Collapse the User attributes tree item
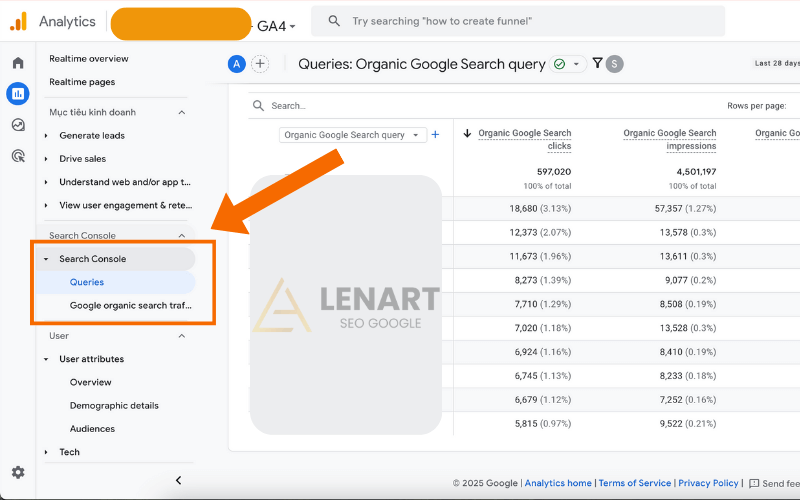This screenshot has height=500, width=800. click(46, 359)
